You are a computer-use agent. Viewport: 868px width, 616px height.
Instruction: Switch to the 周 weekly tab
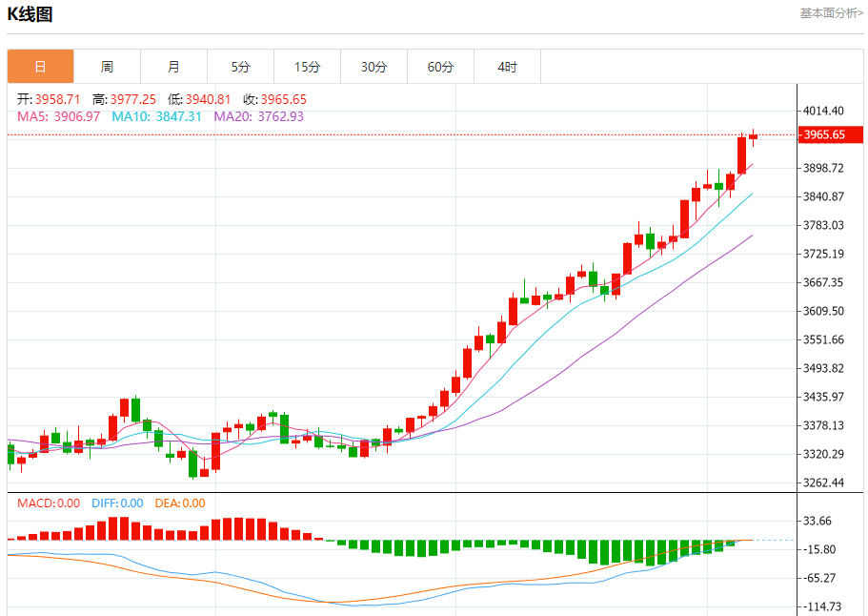(108, 67)
